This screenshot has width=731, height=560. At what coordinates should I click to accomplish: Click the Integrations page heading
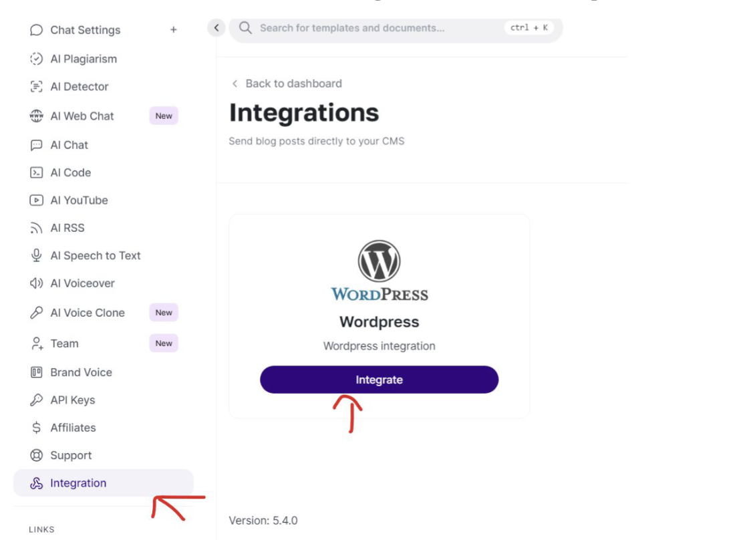tap(304, 113)
